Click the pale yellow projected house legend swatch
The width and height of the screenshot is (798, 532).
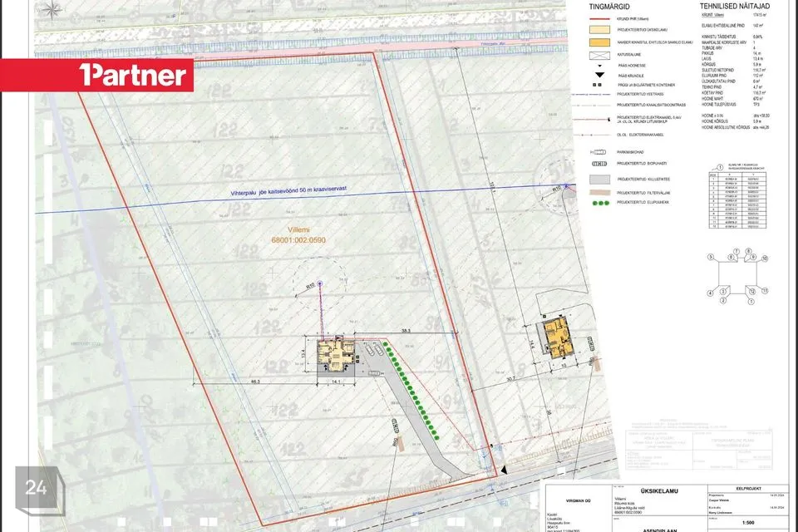pyautogui.click(x=599, y=30)
